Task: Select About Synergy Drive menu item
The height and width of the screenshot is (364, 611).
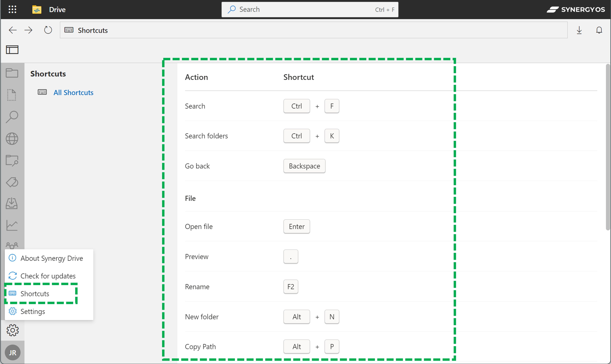Action: pos(49,258)
